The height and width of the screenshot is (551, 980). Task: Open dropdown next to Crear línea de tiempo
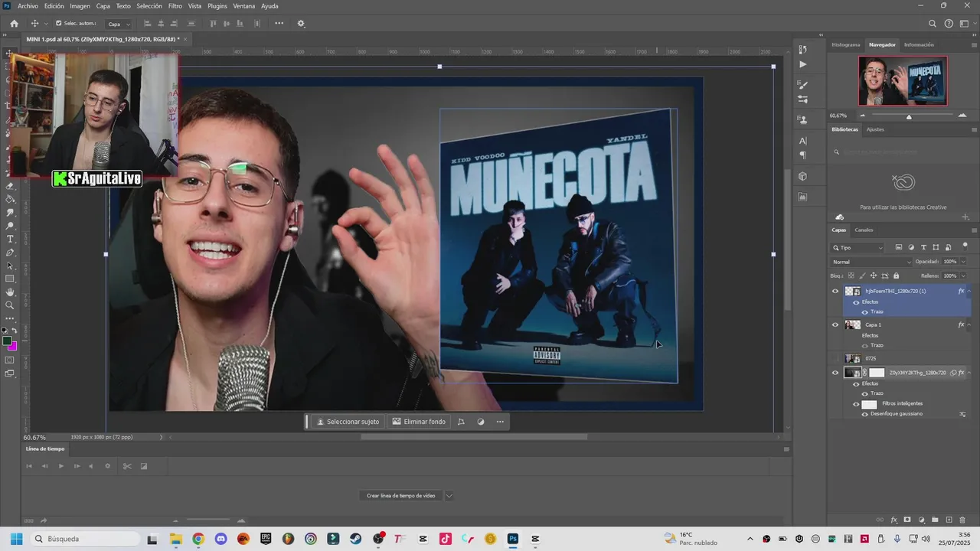point(449,496)
